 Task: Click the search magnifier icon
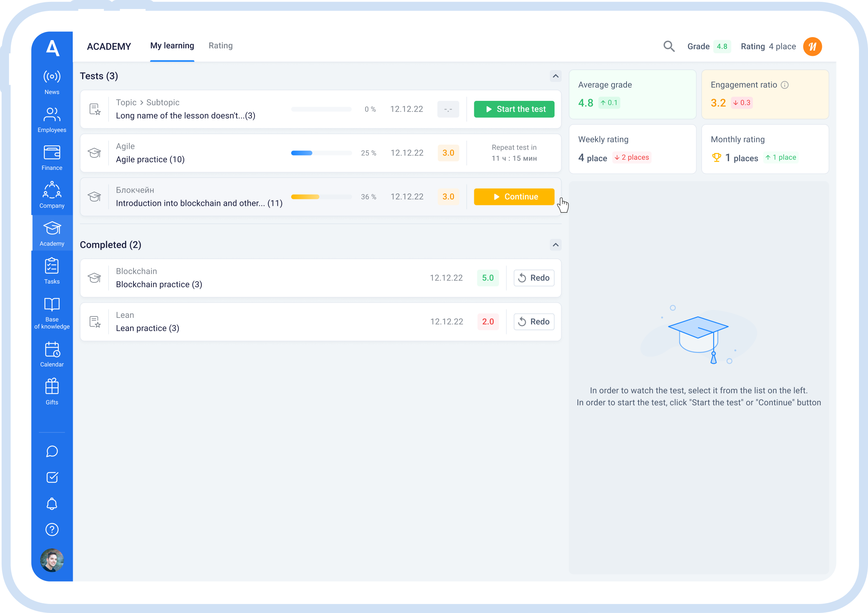click(669, 46)
